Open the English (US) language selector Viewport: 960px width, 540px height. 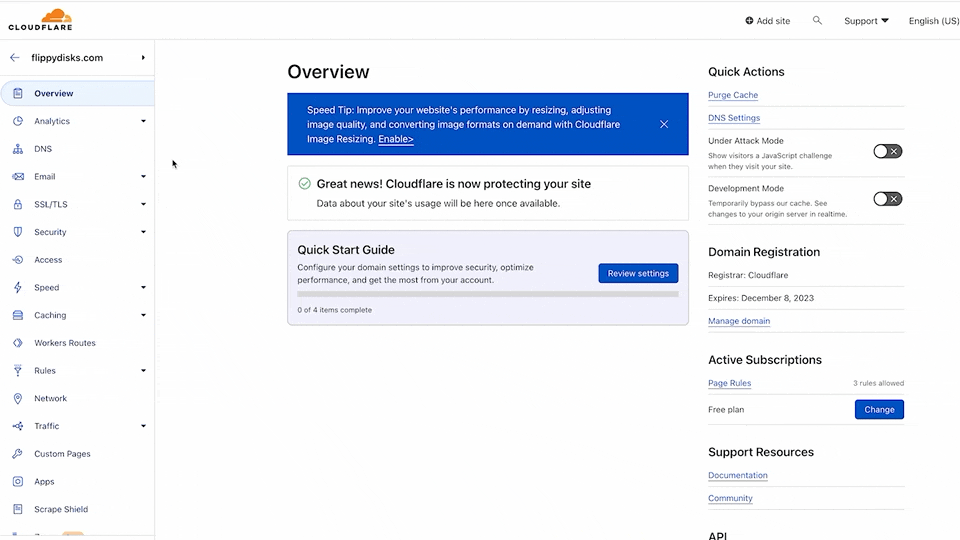(934, 21)
